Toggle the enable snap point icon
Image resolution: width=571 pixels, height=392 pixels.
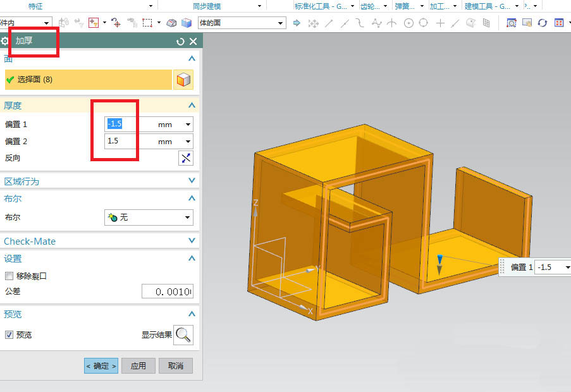(x=313, y=23)
